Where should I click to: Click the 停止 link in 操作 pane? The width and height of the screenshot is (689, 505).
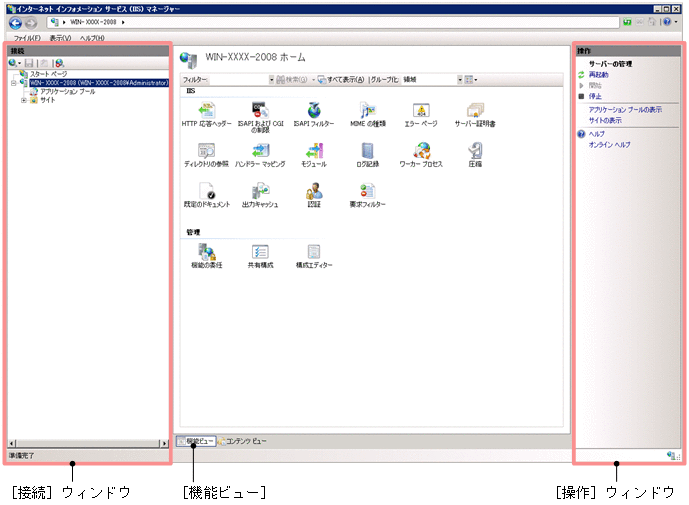(x=595, y=96)
